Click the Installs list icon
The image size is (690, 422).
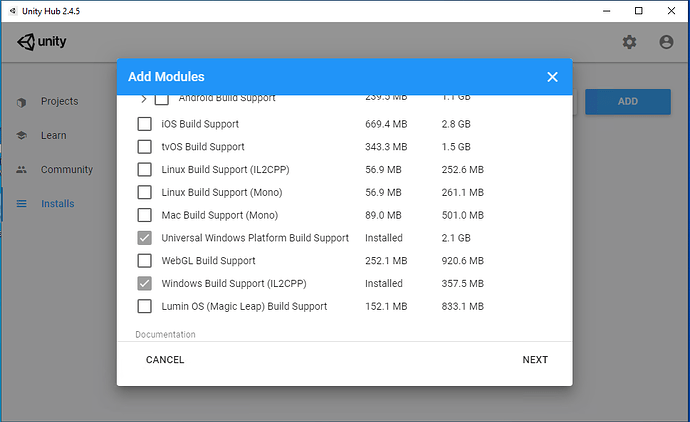21,204
